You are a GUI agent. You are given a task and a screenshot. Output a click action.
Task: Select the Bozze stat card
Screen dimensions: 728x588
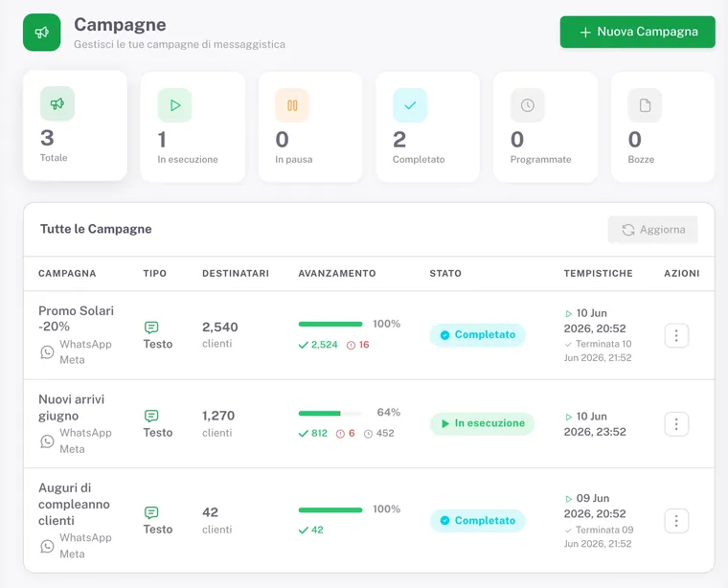point(663,126)
